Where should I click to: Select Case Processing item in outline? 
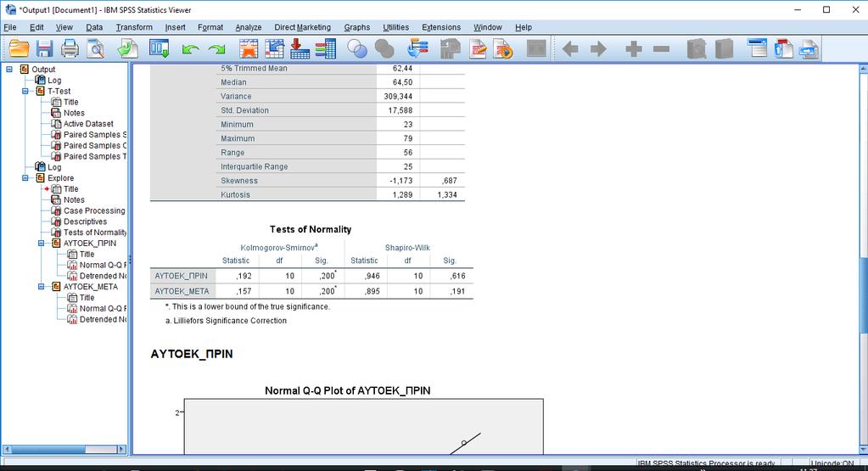click(94, 210)
